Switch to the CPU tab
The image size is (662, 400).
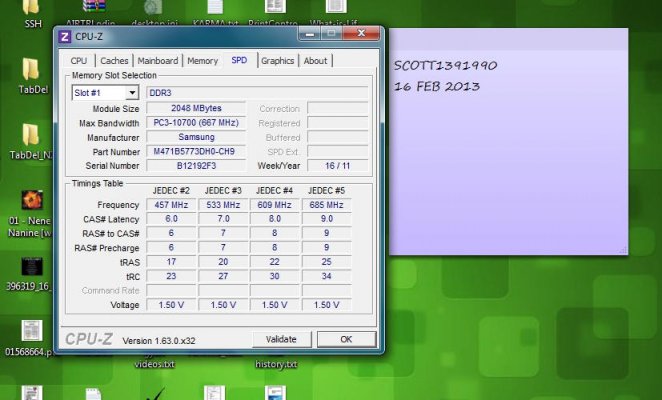coord(79,61)
